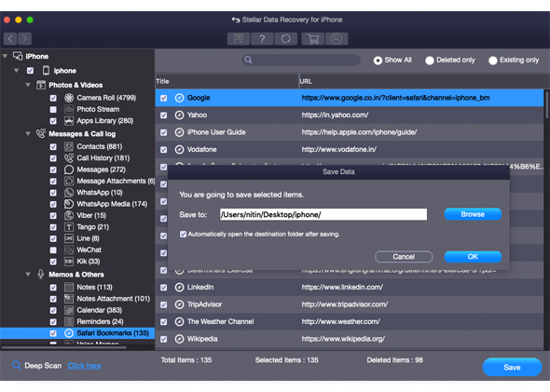Select the Show All radio button

tap(378, 61)
